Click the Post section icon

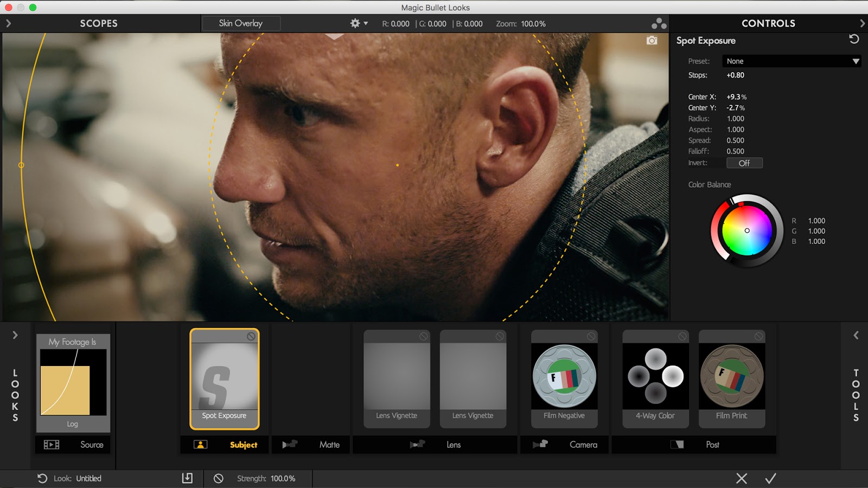coord(677,445)
